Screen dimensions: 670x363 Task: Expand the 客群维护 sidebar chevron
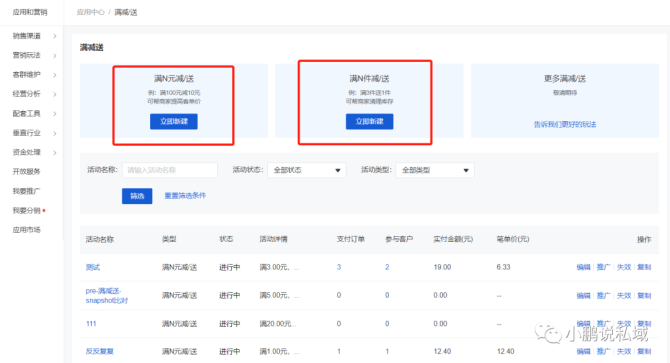tap(55, 75)
